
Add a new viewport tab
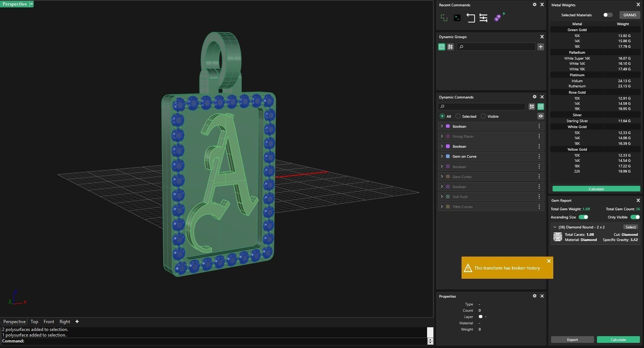tap(77, 321)
